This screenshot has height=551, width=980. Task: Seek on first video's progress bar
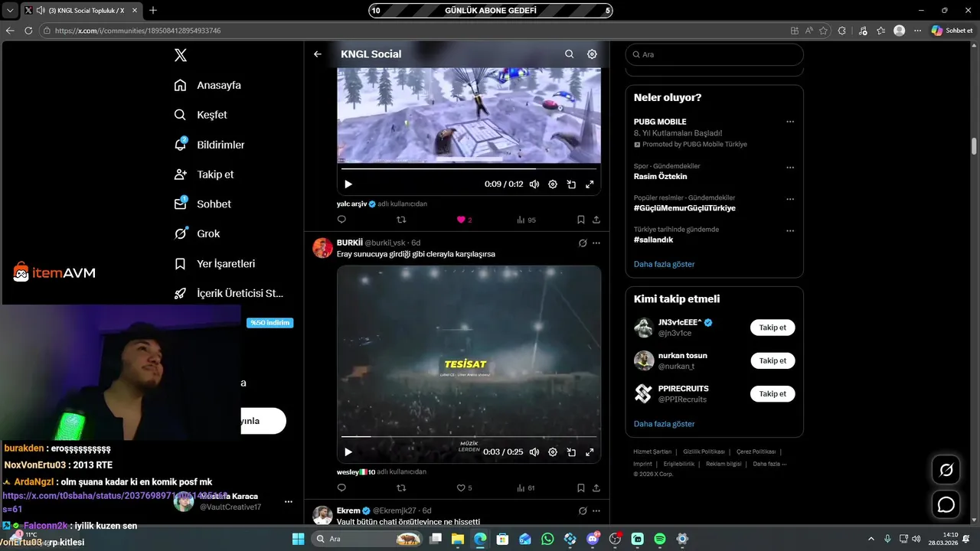pyautogui.click(x=469, y=168)
